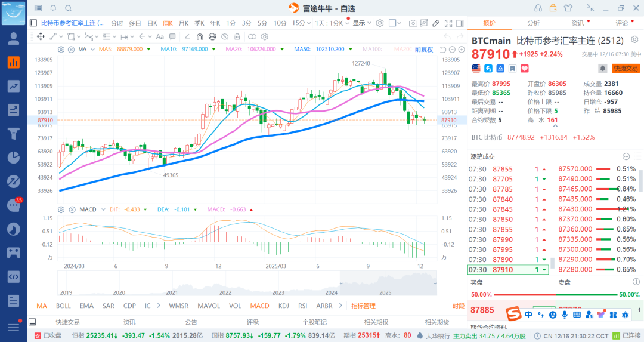The height and width of the screenshot is (342, 644).
Task: Zoom in chart with plus circle
Action: tap(462, 50)
